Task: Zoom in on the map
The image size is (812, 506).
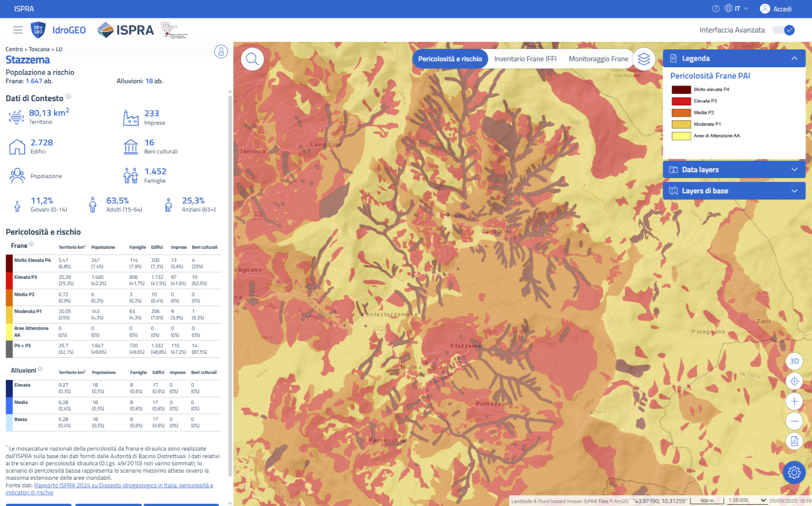Action: click(794, 401)
